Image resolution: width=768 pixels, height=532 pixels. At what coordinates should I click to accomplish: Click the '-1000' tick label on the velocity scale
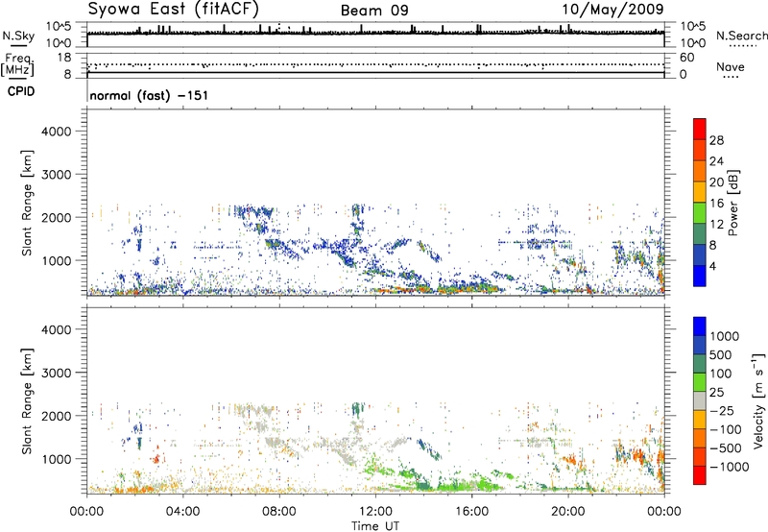click(x=729, y=467)
